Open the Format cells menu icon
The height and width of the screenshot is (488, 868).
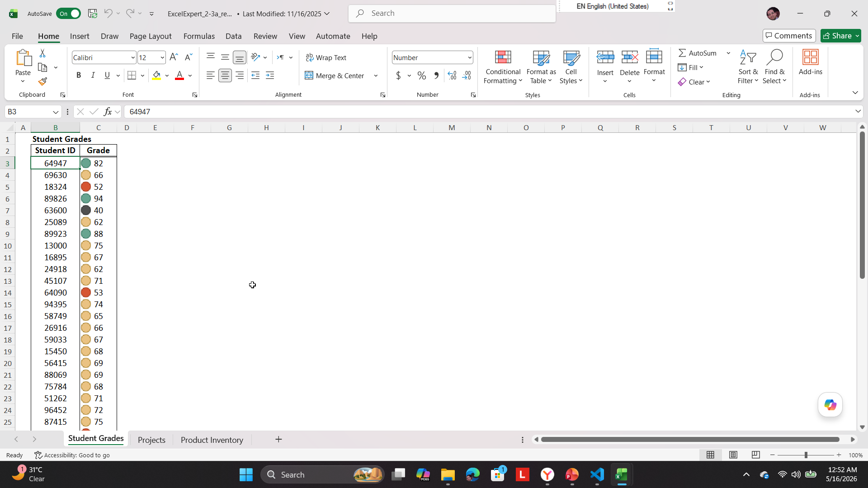pos(654,57)
